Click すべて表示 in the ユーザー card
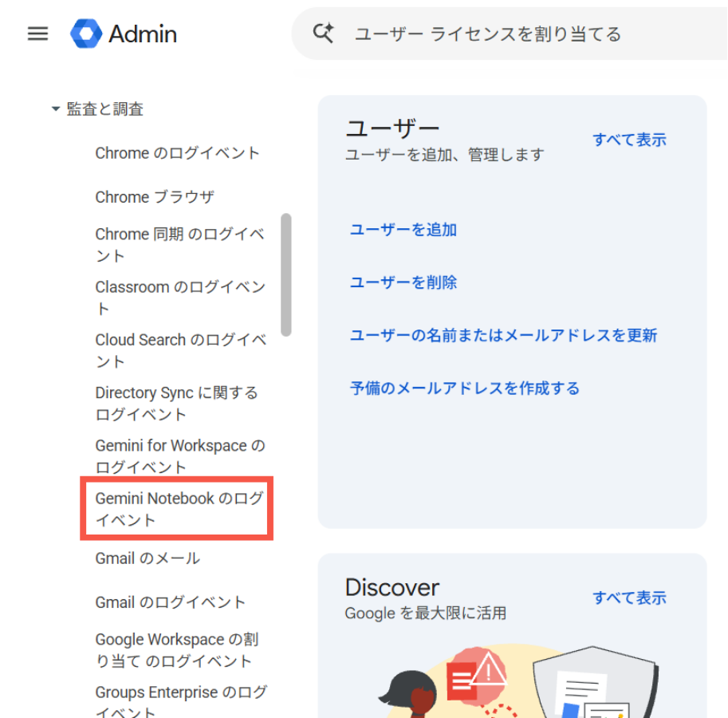The image size is (728, 718). point(629,140)
